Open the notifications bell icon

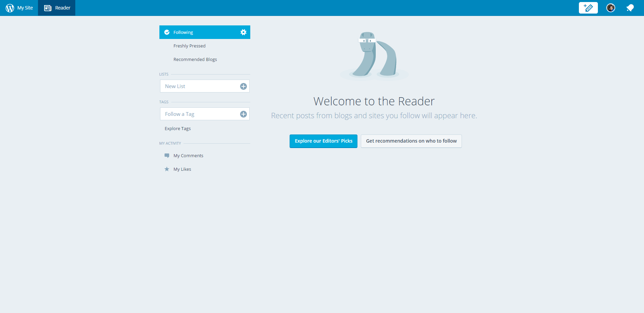(630, 8)
